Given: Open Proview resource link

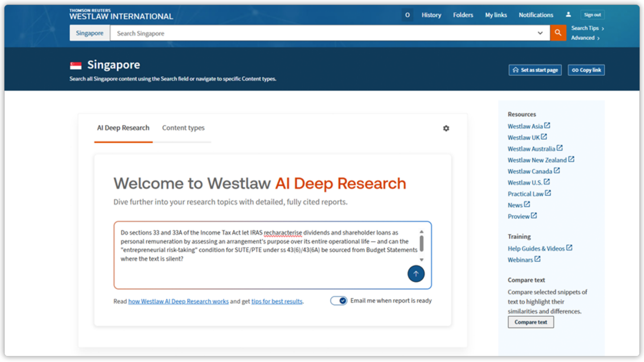Looking at the screenshot, I should (x=522, y=216).
